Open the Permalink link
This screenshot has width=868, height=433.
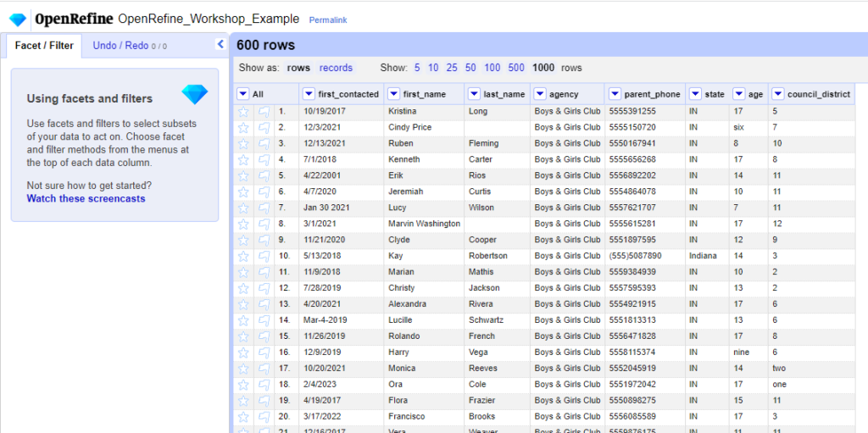[x=328, y=19]
